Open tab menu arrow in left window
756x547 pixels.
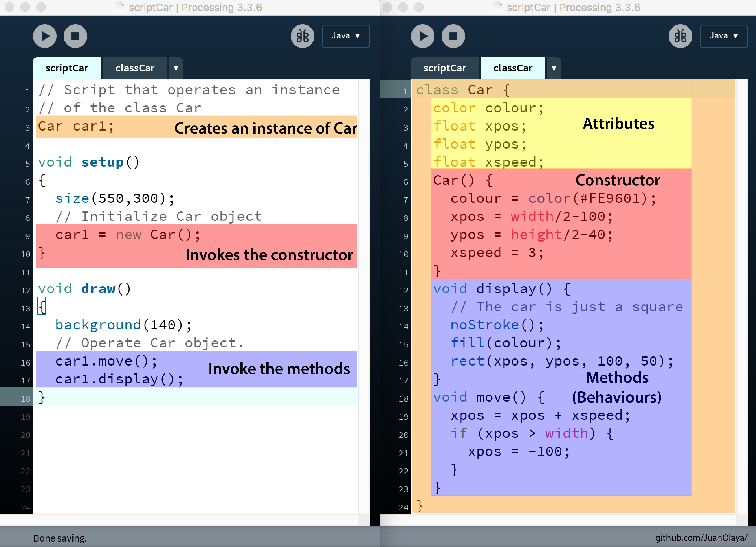click(176, 68)
